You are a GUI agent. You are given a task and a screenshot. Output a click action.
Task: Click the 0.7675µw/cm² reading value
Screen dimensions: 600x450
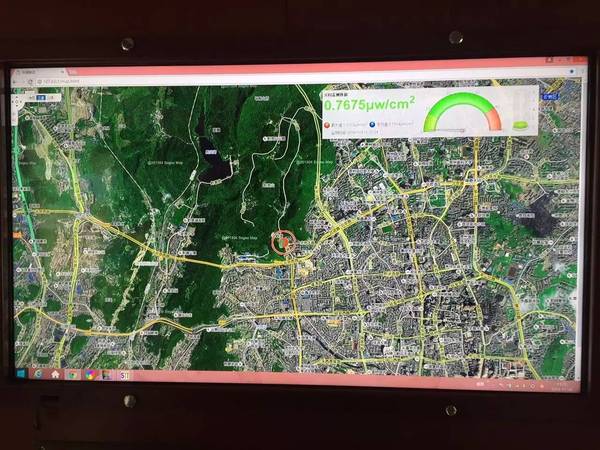pyautogui.click(x=370, y=104)
